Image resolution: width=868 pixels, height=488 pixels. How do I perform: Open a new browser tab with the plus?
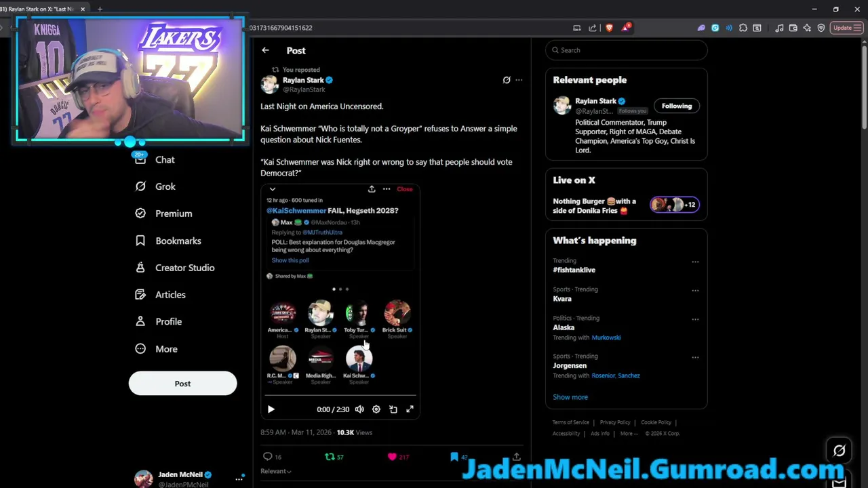click(x=100, y=9)
